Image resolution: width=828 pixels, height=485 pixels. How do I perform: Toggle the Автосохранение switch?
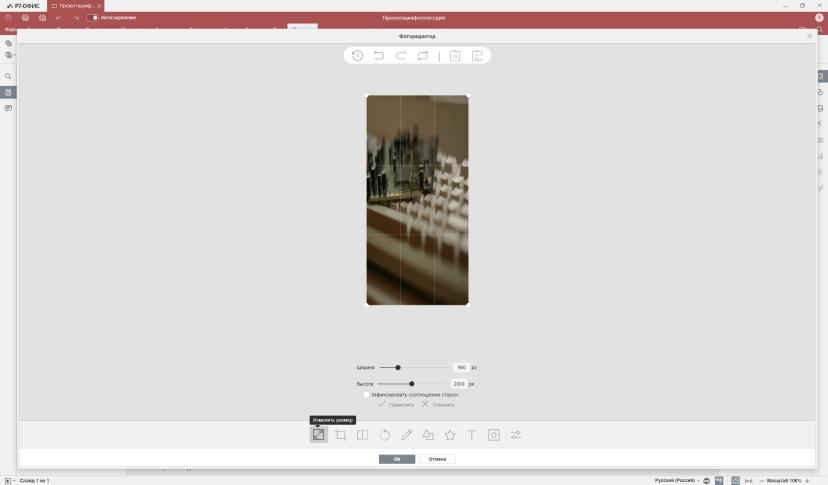[92, 18]
